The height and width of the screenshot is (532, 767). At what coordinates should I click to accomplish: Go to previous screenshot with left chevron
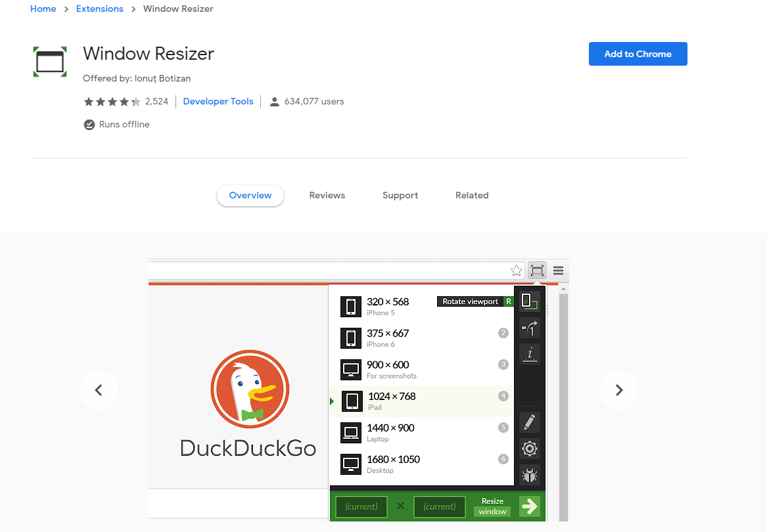[x=99, y=390]
